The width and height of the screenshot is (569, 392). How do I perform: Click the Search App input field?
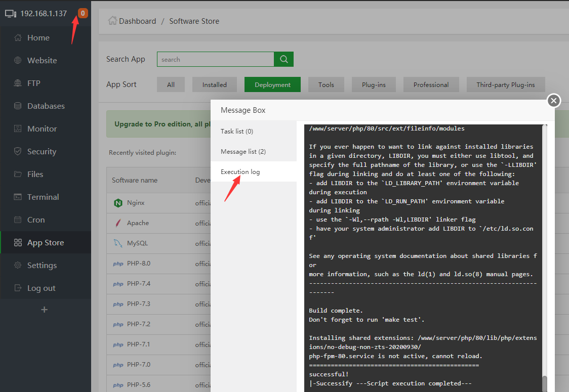point(215,59)
